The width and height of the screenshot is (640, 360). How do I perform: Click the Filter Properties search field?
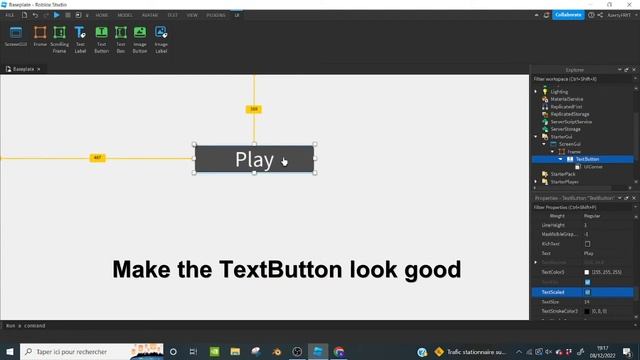tap(582, 207)
